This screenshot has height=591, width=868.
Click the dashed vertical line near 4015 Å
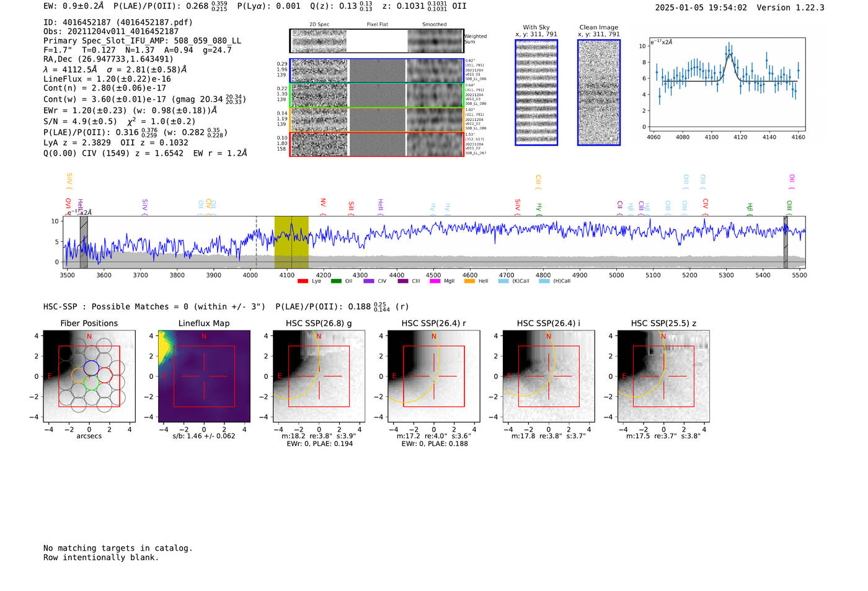pos(257,242)
